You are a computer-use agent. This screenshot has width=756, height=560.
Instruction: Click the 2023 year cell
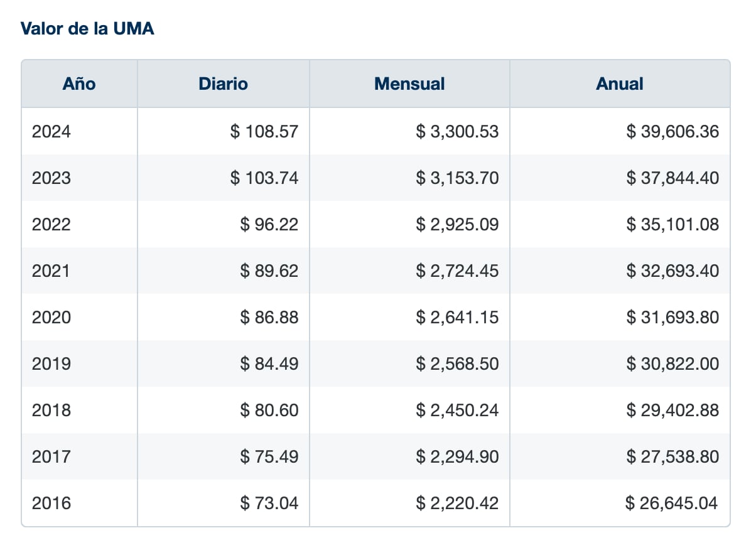(51, 178)
